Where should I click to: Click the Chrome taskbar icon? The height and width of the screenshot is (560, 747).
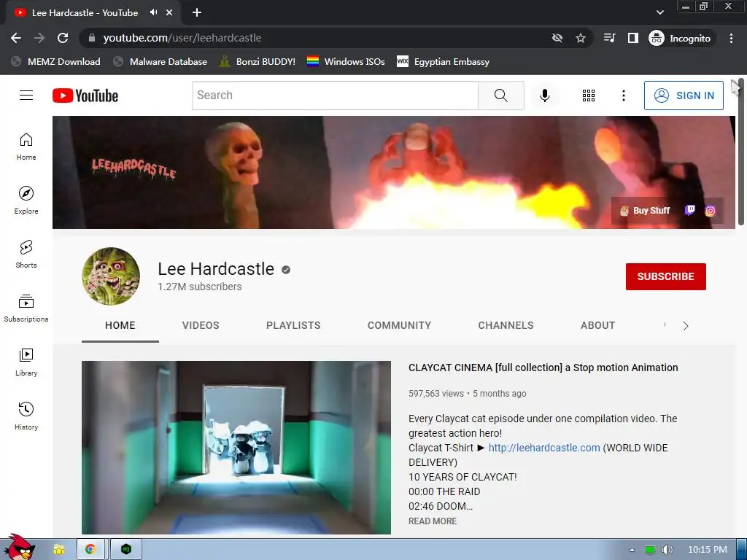click(90, 550)
